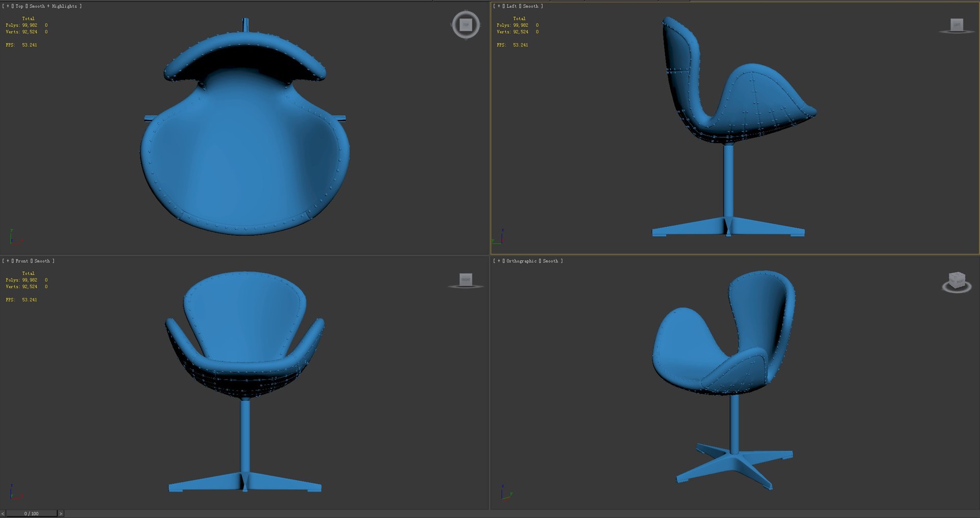Open the [+] general menu of Top viewport

(8, 6)
